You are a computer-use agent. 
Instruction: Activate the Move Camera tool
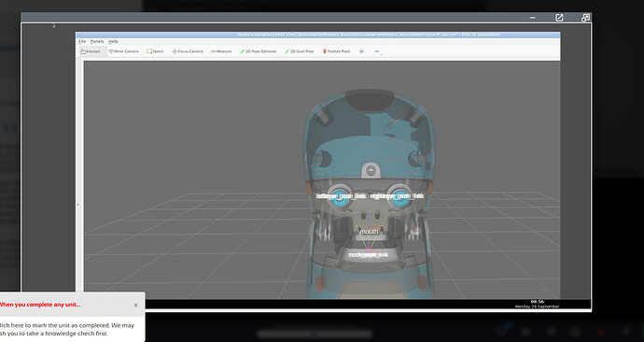click(x=123, y=51)
